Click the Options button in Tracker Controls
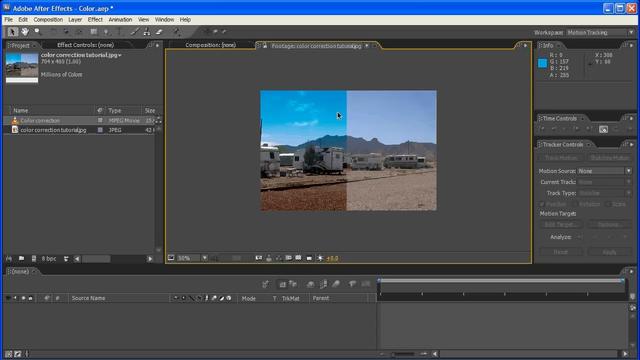The width and height of the screenshot is (640, 360). (x=609, y=224)
